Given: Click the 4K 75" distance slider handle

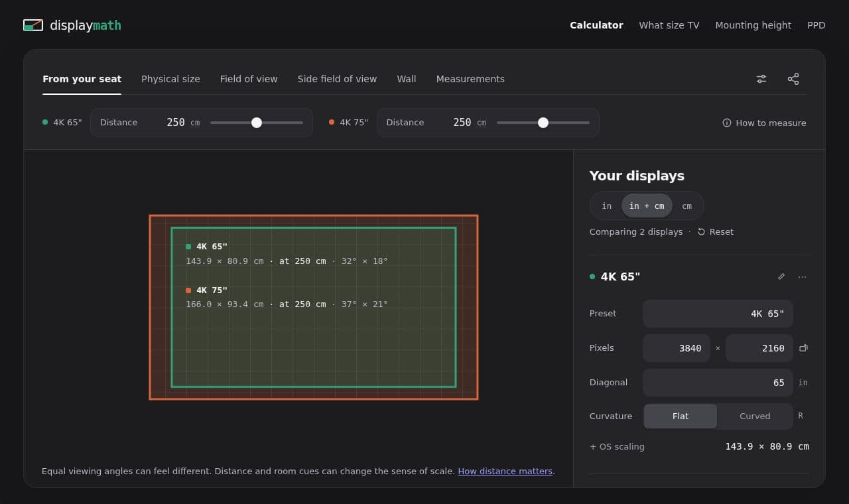Looking at the screenshot, I should pyautogui.click(x=543, y=123).
